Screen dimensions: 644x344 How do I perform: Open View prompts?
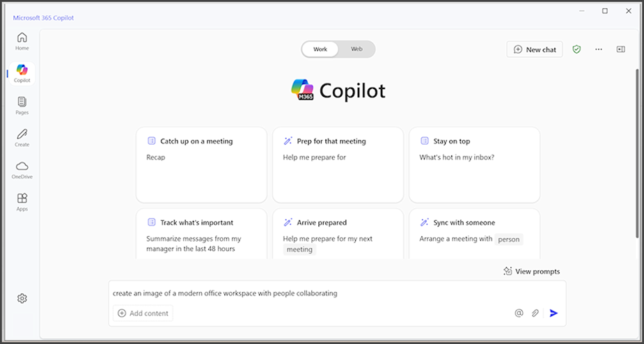[x=531, y=272]
